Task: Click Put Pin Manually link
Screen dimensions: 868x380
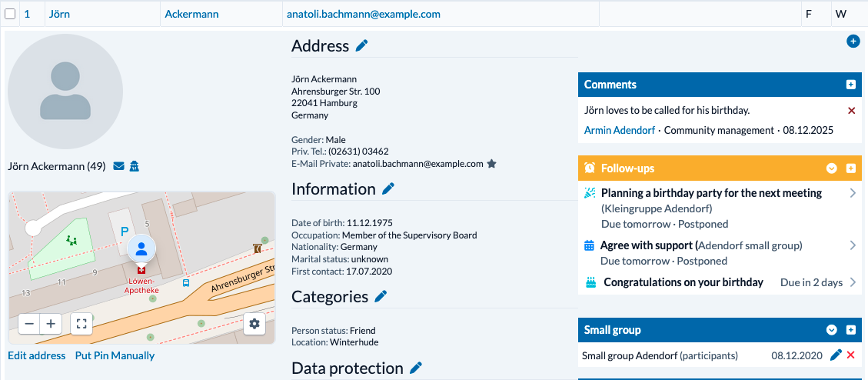Action: click(x=115, y=355)
